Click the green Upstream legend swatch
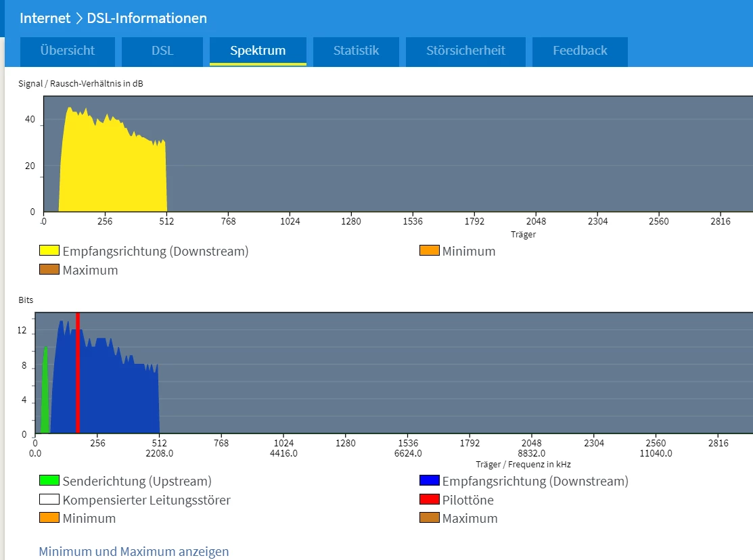This screenshot has height=560, width=753. 49,481
